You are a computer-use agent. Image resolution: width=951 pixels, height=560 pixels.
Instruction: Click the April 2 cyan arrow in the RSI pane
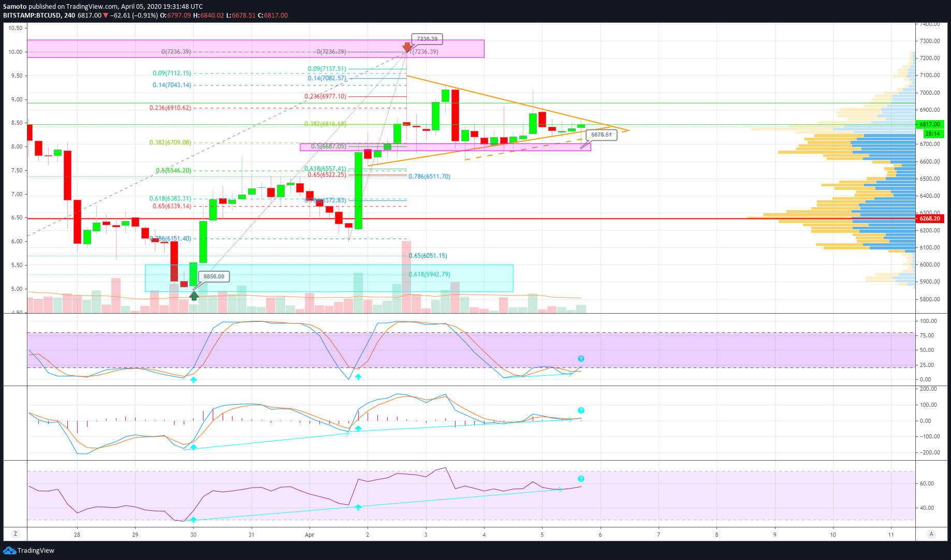(x=358, y=507)
